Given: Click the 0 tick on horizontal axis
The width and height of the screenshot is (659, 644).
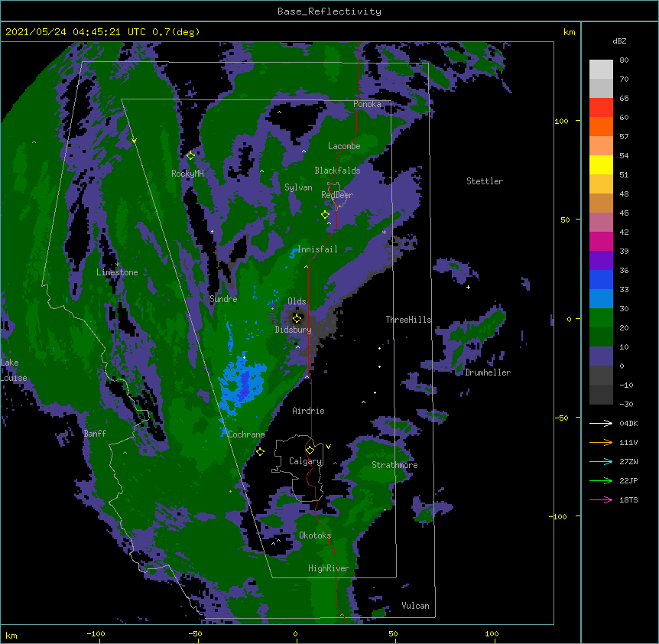Looking at the screenshot, I should pos(295,633).
